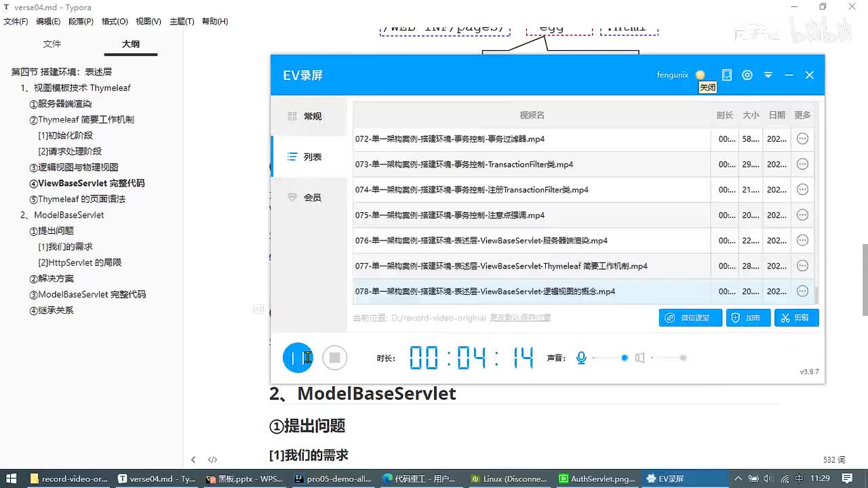Switch to the 常规 tab

click(309, 117)
